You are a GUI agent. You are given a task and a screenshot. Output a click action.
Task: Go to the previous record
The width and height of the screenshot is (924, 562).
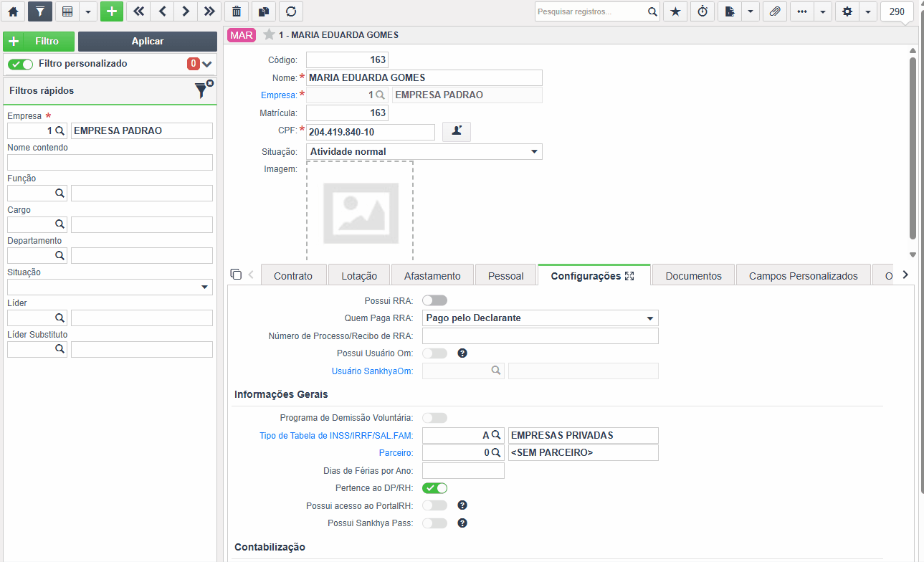click(162, 11)
